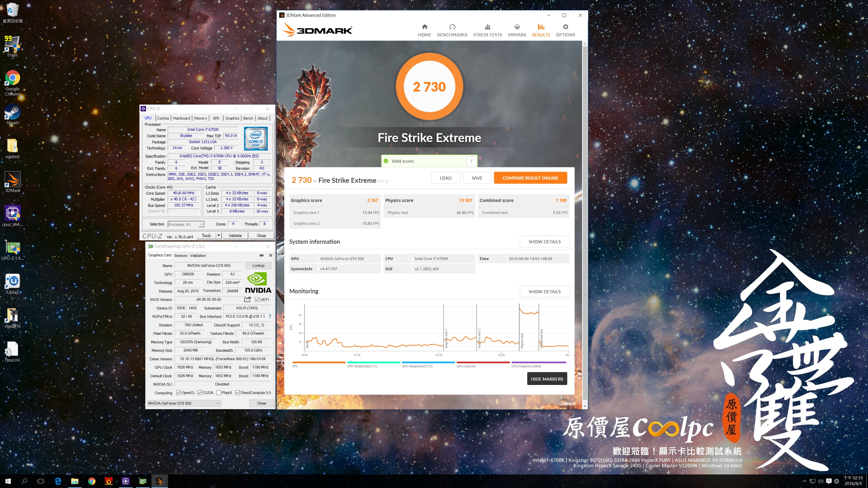Screen dimensions: 868x488
Task: Open GPU-Z graphics card selector dropdown
Action: 184,403
